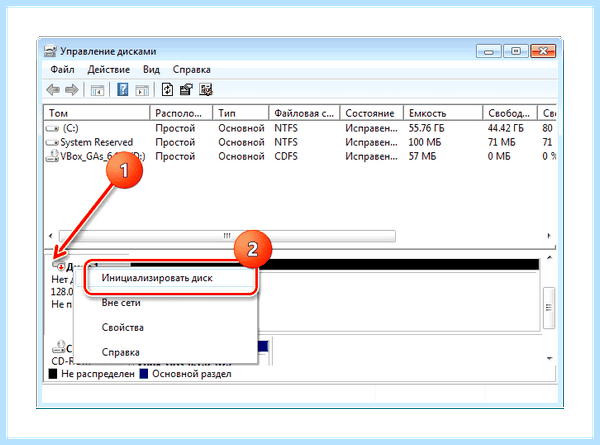Click the down arrow of disk pane scrollbar
This screenshot has width=600, height=445.
(549, 359)
